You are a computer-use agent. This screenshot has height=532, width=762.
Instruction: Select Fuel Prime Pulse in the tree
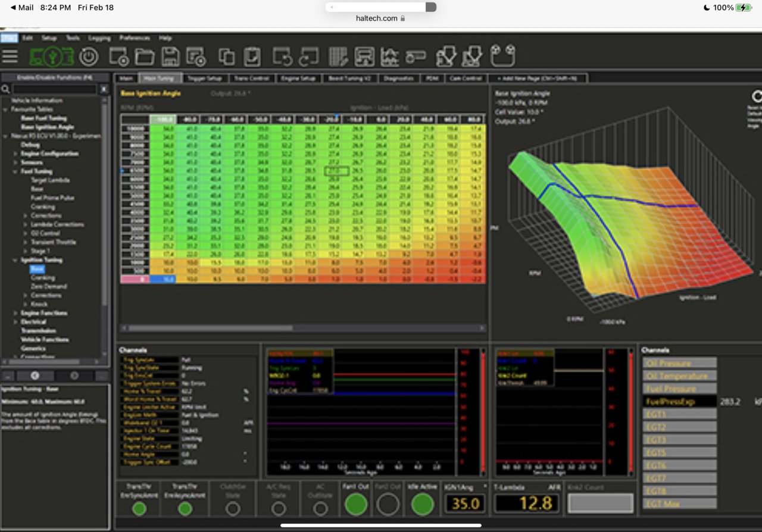click(52, 198)
